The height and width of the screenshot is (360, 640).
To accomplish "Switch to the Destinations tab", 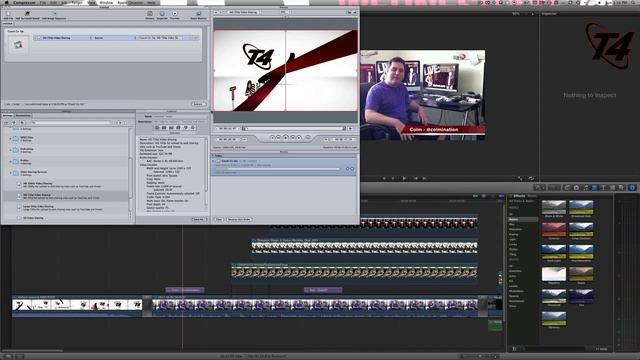I will (23, 116).
